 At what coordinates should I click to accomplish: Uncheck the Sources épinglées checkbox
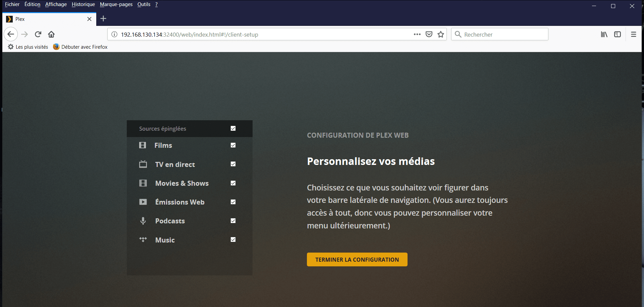click(233, 128)
